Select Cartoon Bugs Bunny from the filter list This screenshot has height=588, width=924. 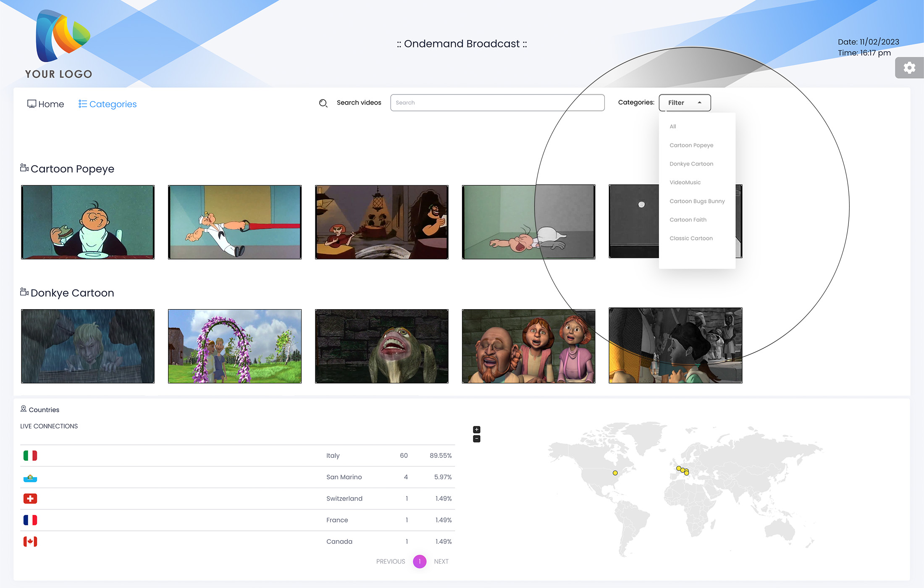[x=697, y=201]
